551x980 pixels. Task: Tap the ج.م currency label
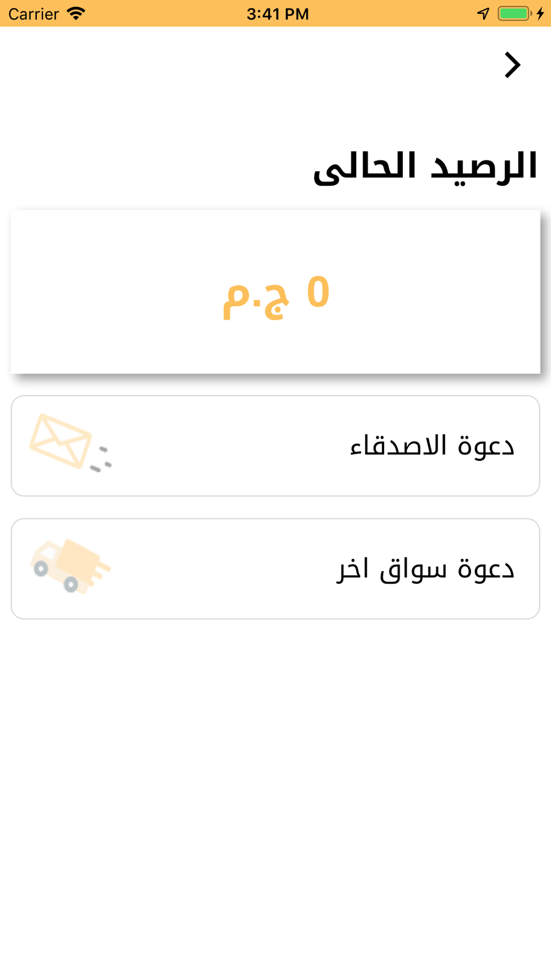coord(256,298)
